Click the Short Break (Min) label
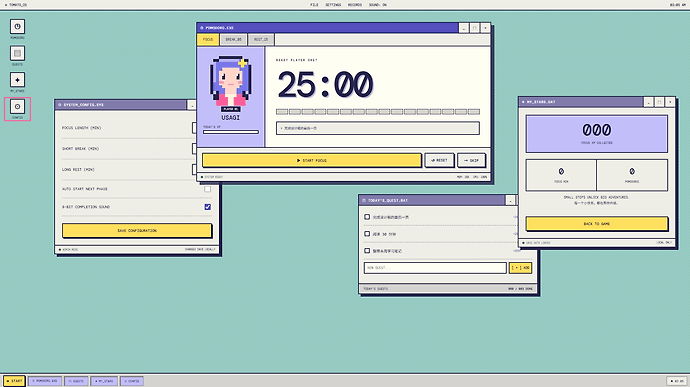 pyautogui.click(x=81, y=149)
